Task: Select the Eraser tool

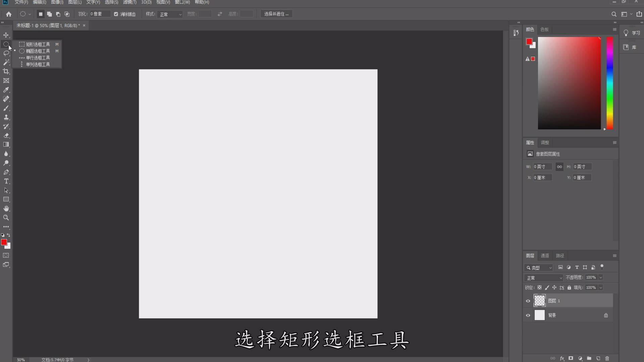Action: [x=6, y=135]
